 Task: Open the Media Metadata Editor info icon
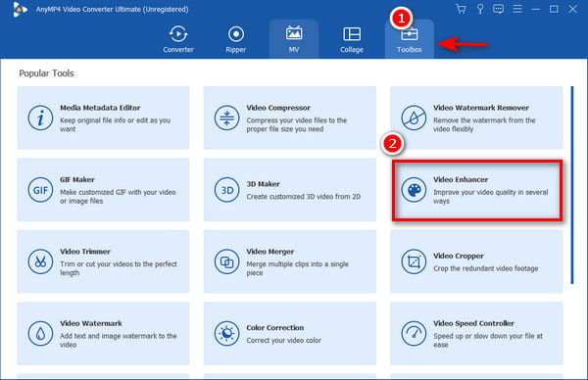tap(40, 119)
